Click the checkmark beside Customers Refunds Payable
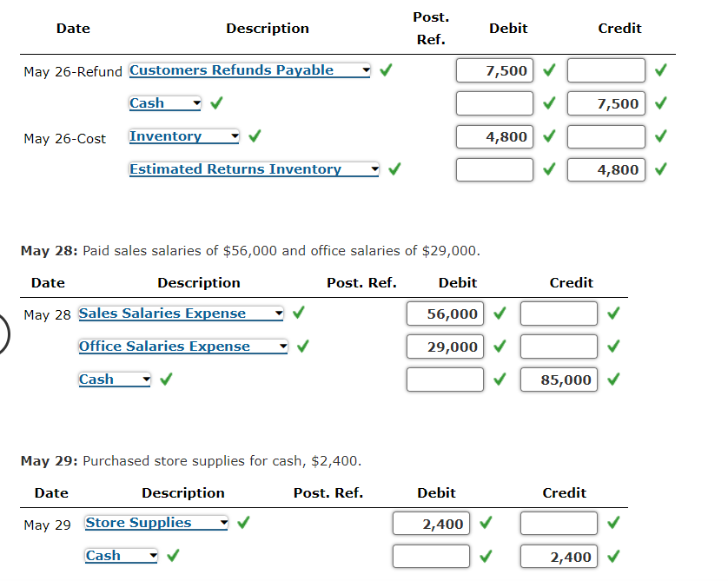 point(386,70)
